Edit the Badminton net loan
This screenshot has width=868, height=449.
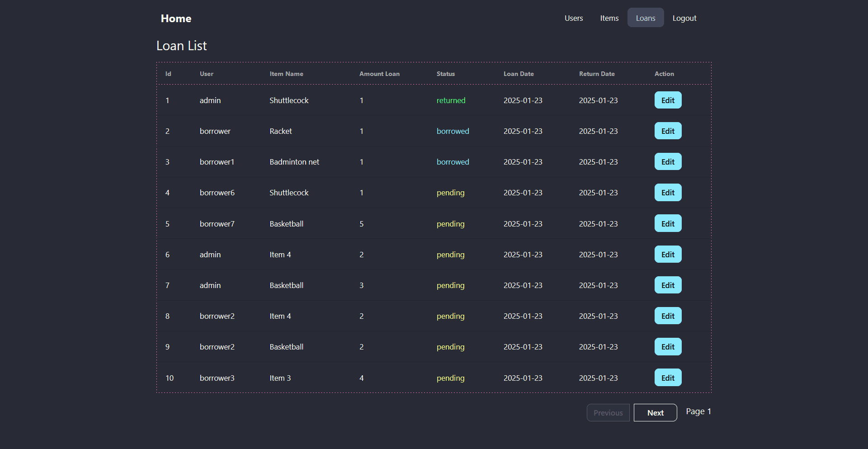668,162
